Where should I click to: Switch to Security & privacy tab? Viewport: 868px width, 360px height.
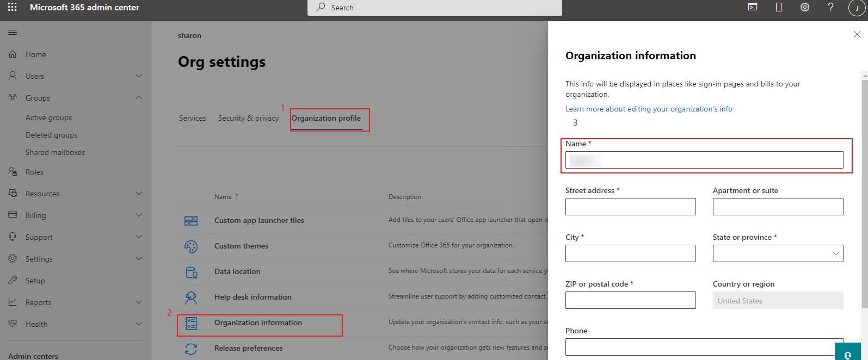pyautogui.click(x=248, y=118)
